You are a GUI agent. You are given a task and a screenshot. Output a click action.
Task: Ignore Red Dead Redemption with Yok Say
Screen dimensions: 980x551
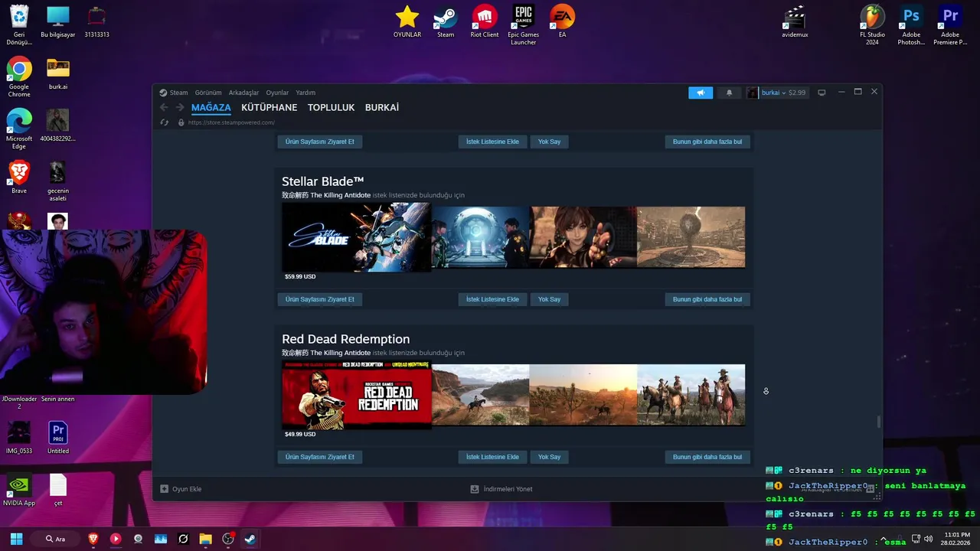549,457
